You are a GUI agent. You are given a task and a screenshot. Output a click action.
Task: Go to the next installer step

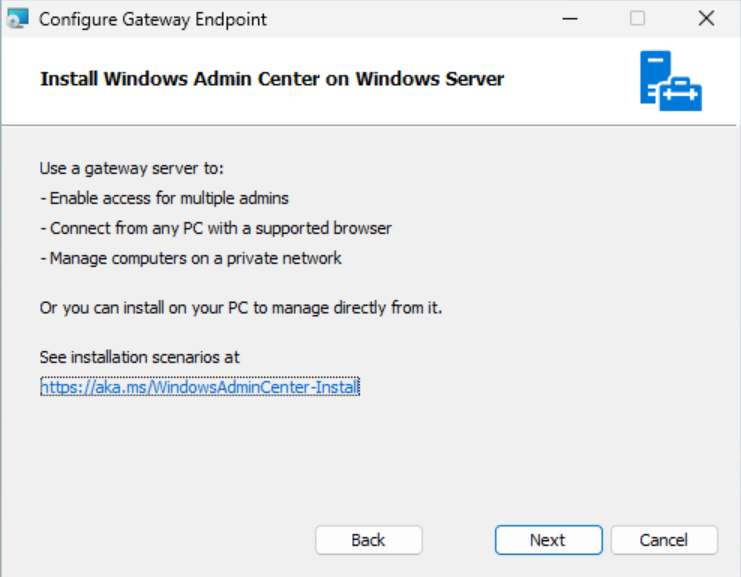548,540
